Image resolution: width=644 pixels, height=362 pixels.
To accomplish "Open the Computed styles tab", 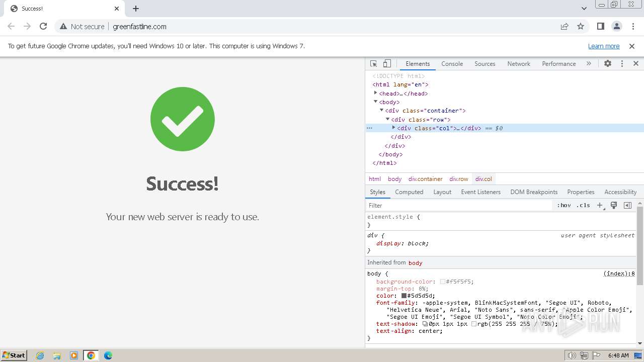I will [409, 192].
